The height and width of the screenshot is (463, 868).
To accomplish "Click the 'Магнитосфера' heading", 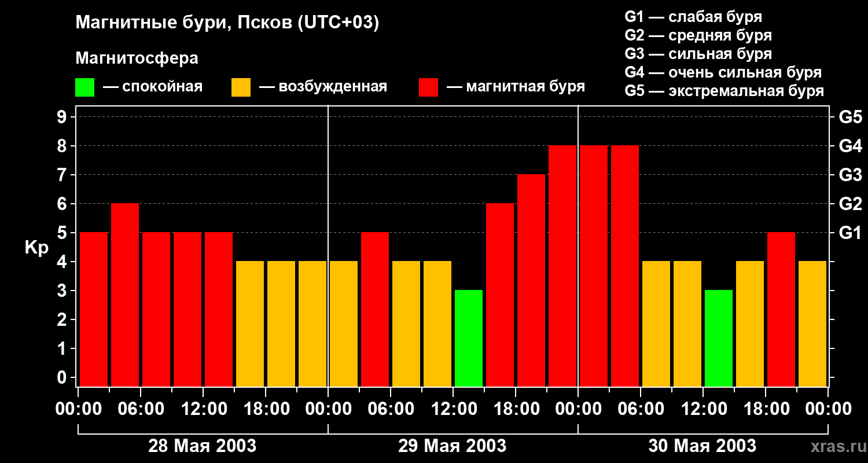I will pyautogui.click(x=137, y=58).
